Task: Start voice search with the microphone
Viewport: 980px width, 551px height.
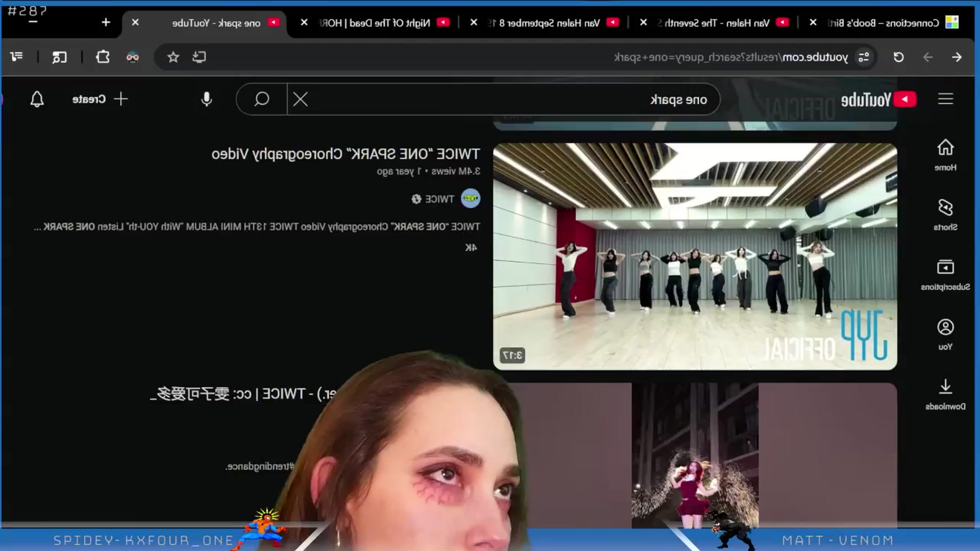Action: coord(206,99)
